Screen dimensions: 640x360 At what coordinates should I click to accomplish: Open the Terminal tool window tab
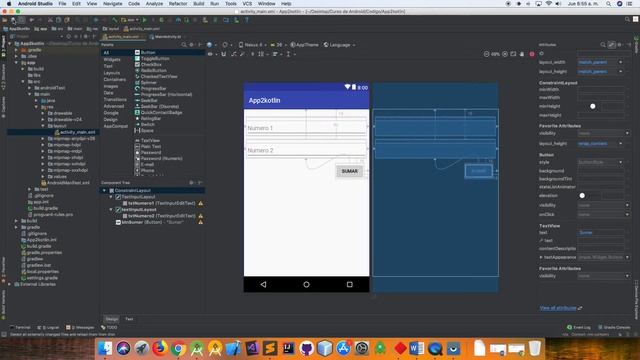pos(20,327)
